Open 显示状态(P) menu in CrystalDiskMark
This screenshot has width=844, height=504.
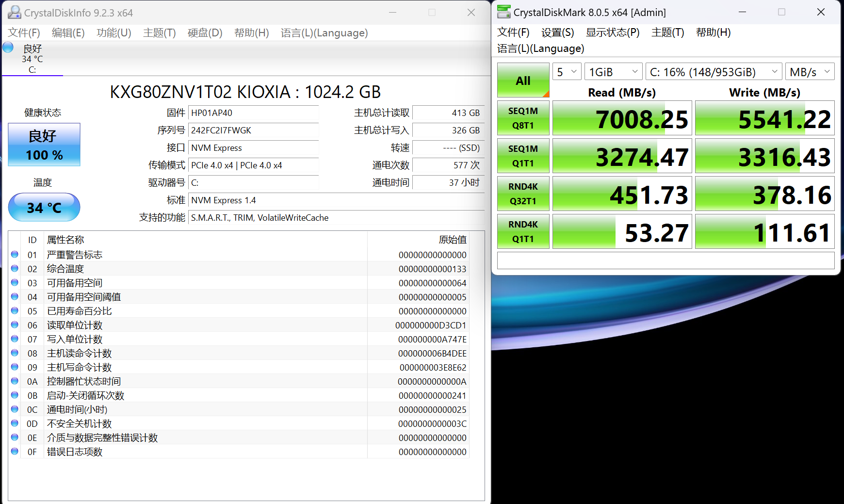(613, 32)
